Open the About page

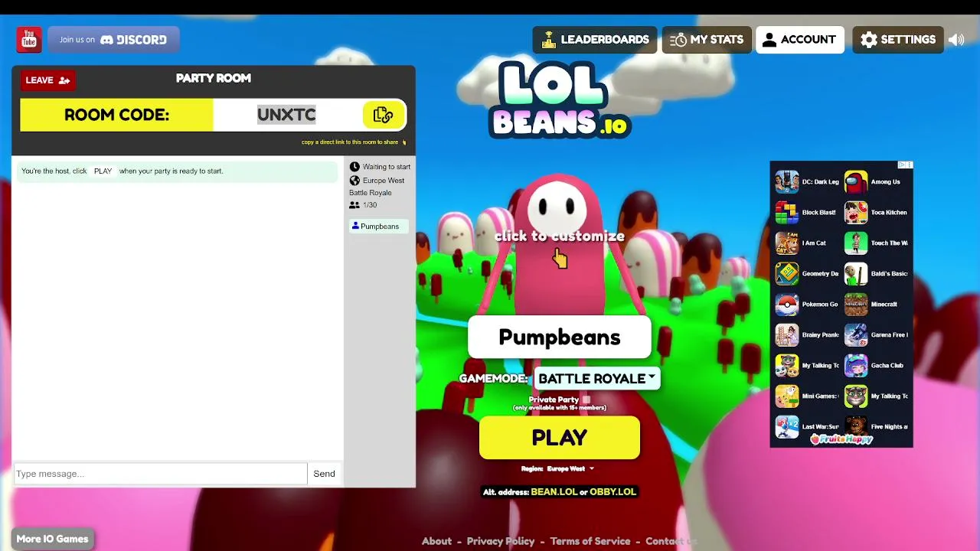point(437,541)
